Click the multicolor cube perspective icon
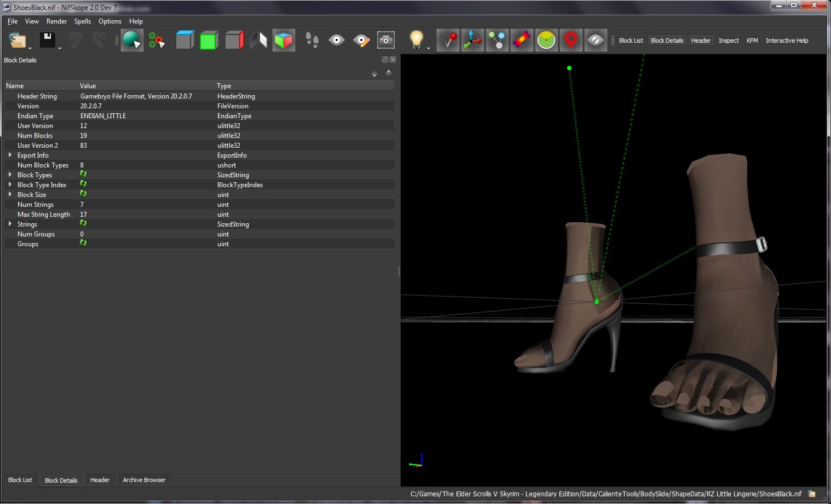Screen dimensions: 831x504 [284, 40]
